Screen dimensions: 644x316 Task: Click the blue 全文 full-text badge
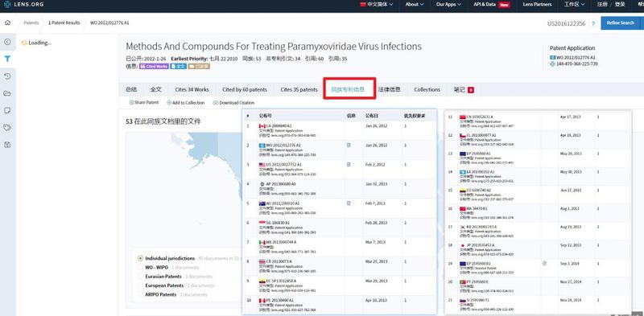(178, 66)
